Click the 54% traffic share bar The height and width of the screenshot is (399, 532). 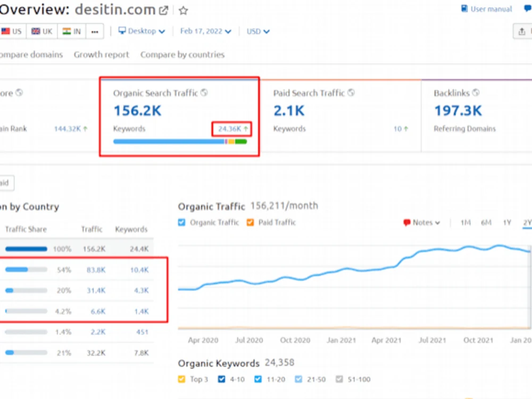tap(26, 270)
